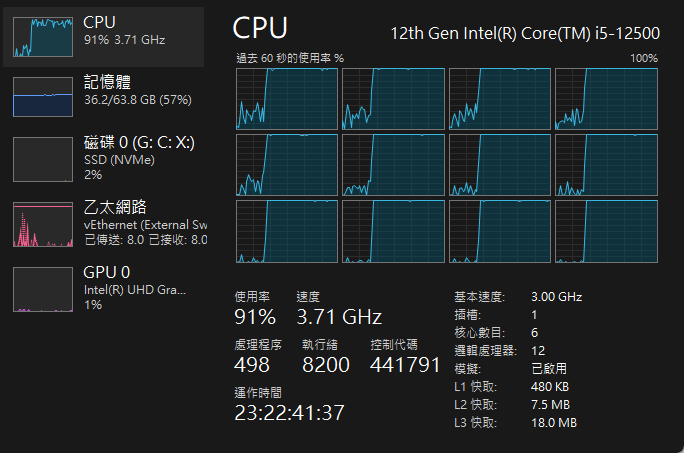Click the CPU mini graph thumbnail in sidebar
The width and height of the screenshot is (684, 453).
tap(43, 36)
